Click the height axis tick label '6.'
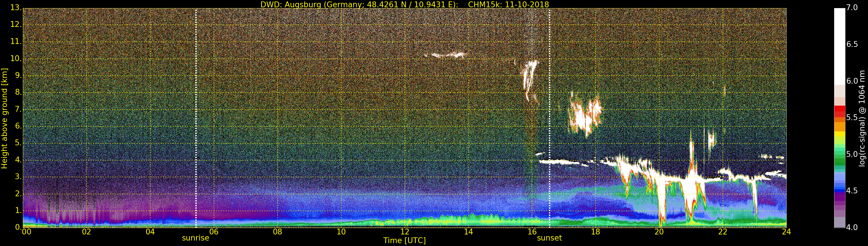This screenshot has width=868, height=246. (18, 126)
